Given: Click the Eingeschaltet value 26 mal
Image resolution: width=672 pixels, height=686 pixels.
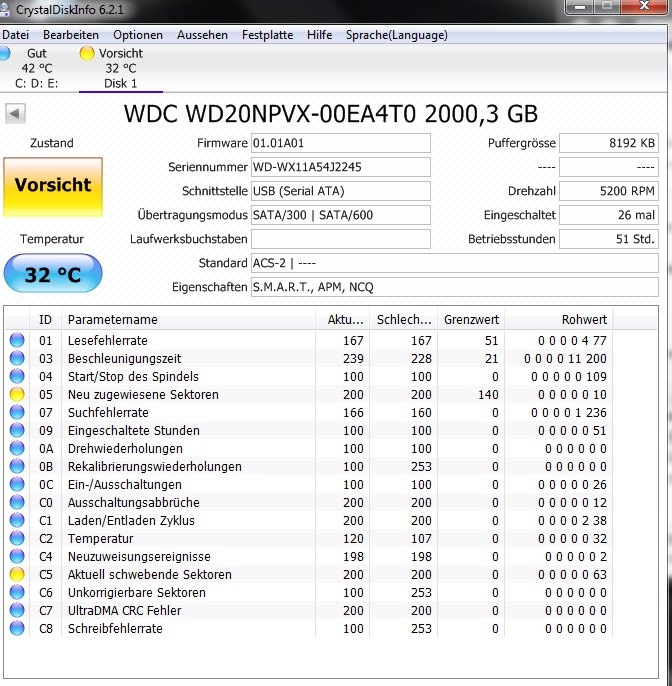Looking at the screenshot, I should pos(609,215).
